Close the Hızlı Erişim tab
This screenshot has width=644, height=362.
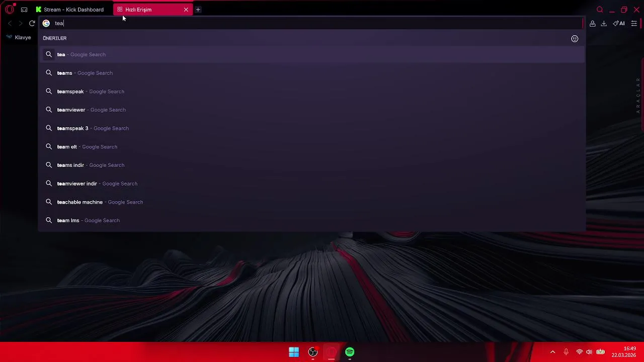[x=186, y=10]
